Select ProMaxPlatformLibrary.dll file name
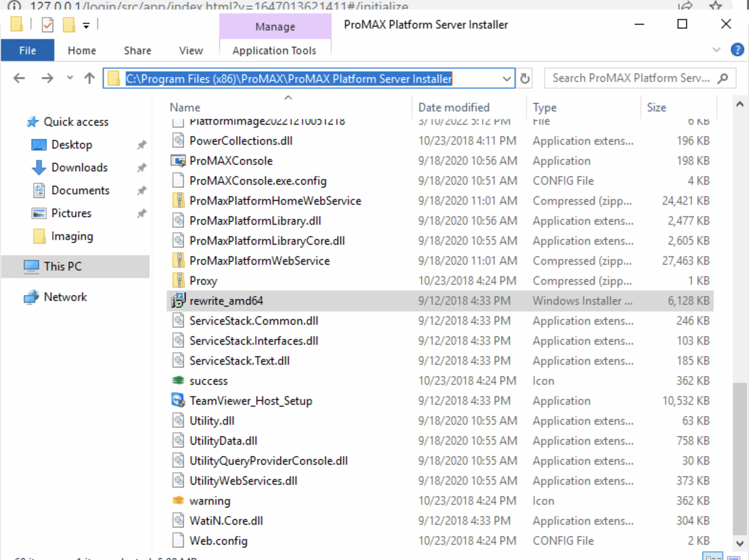The height and width of the screenshot is (560, 749). [255, 221]
